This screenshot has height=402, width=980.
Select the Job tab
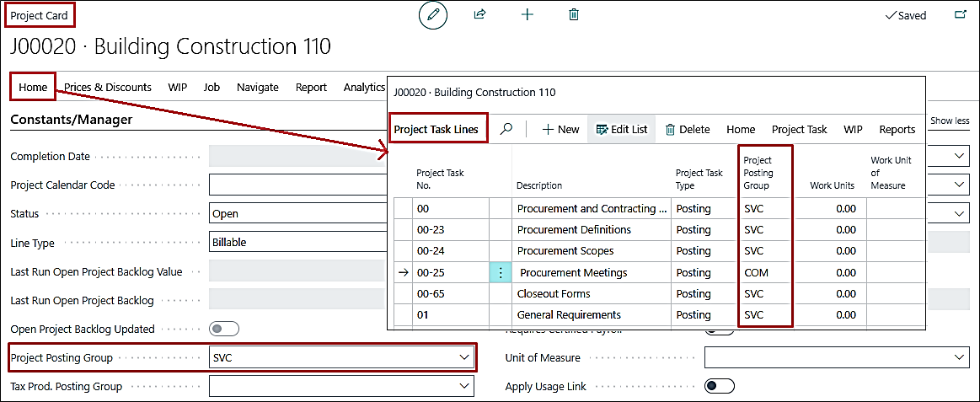(212, 87)
